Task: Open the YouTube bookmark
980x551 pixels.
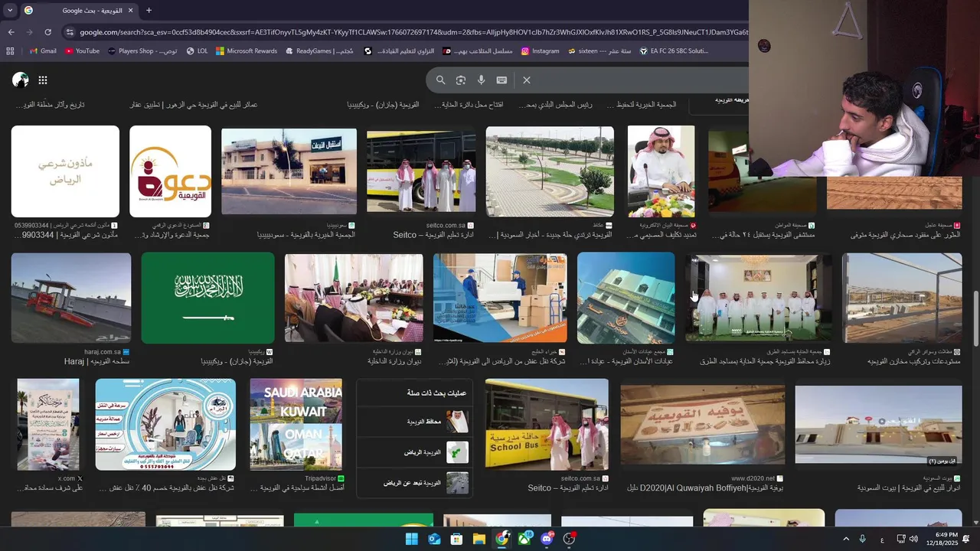Action: [x=82, y=51]
